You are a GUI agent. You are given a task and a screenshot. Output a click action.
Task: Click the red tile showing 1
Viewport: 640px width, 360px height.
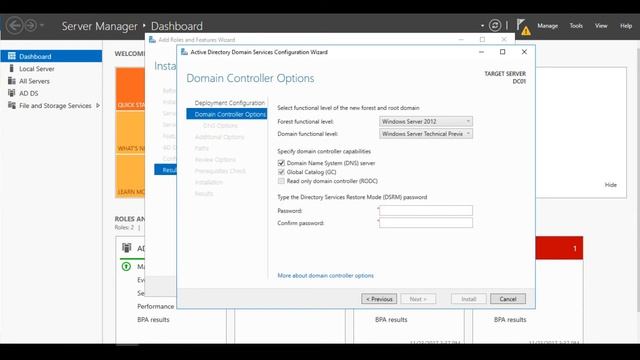559,248
